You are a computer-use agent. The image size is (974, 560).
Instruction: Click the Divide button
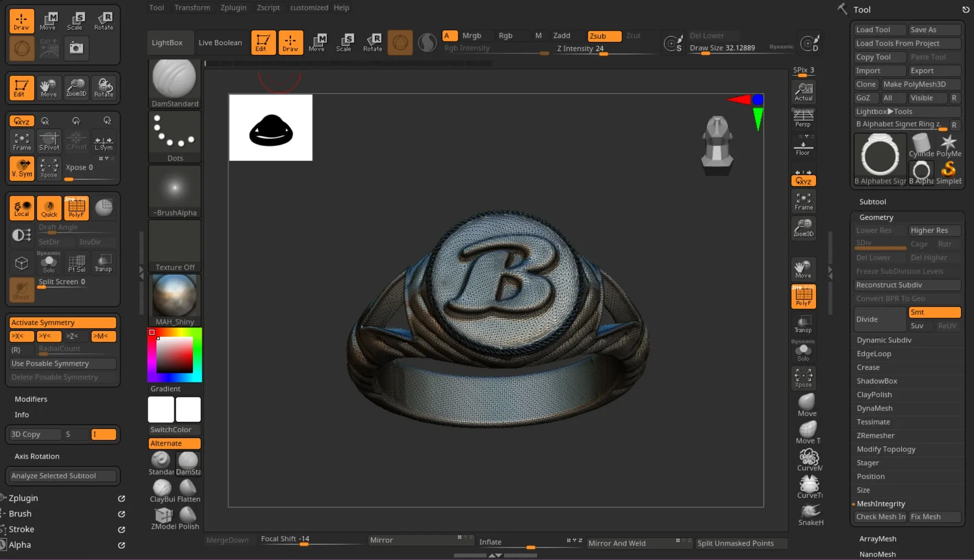(879, 319)
